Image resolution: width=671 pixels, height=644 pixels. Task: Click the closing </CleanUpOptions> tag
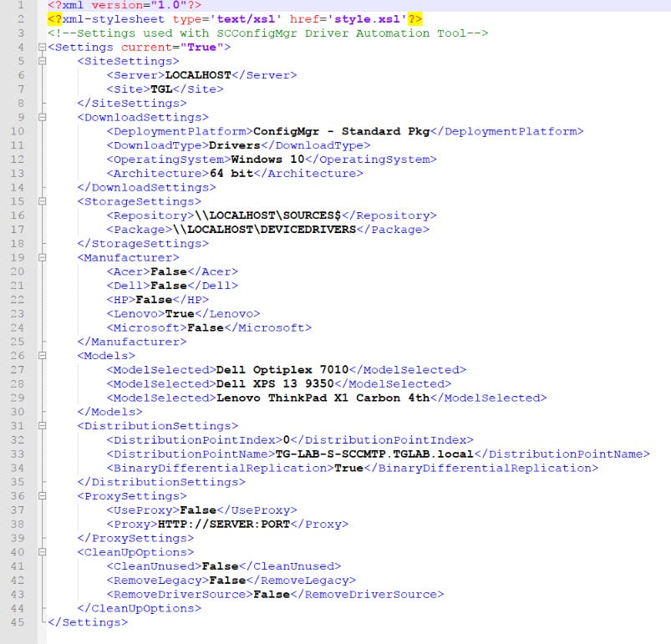(x=139, y=609)
